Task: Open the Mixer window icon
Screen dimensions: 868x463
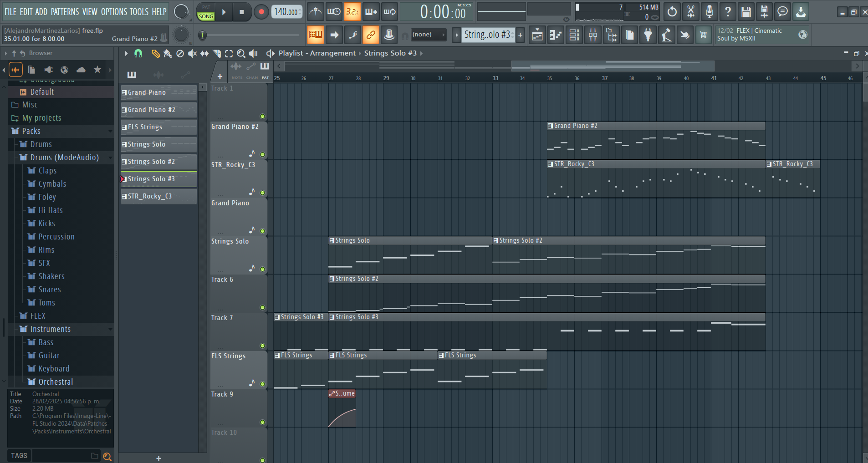Action: 593,35
